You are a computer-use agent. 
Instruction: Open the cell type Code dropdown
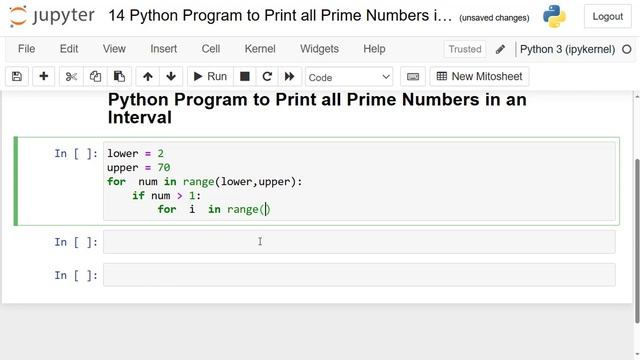[349, 77]
